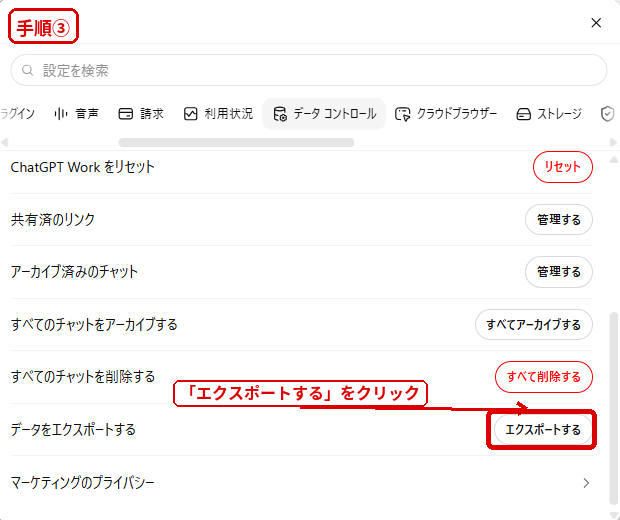Click the red リセット button

(x=563, y=167)
